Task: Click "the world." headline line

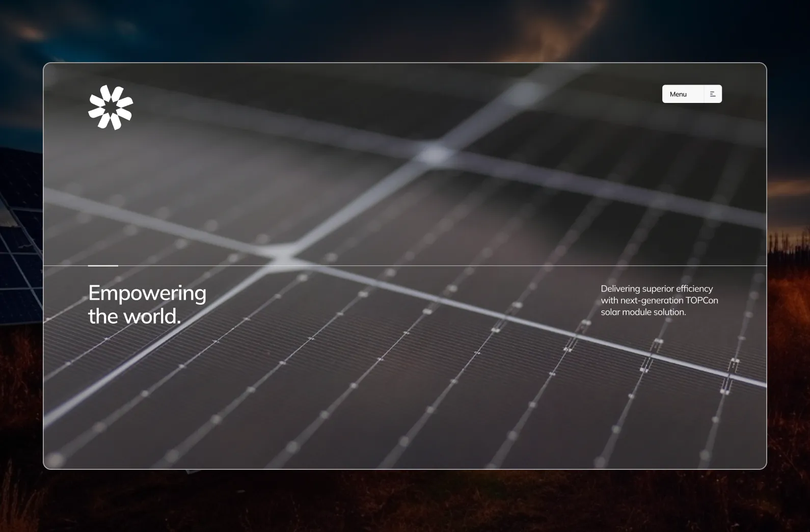Action: (x=134, y=316)
